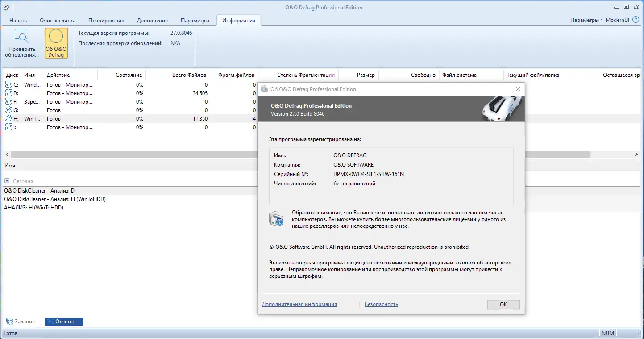Click the Всего Файлов column header
644x339 pixels.
click(178, 75)
